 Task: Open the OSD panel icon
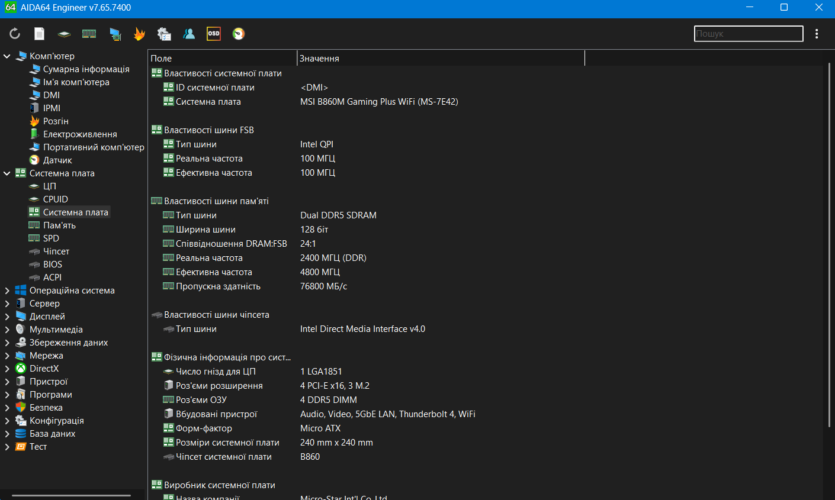pyautogui.click(x=214, y=34)
